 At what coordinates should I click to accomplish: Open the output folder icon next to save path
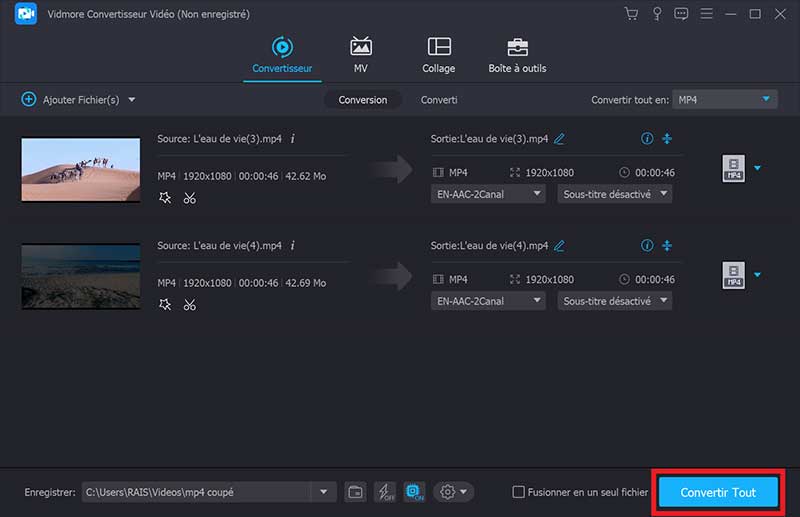coord(355,492)
